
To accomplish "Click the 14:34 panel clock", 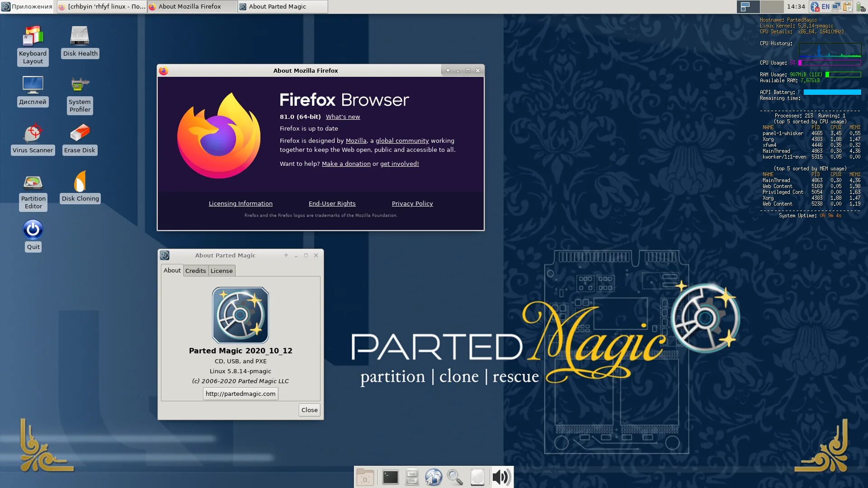I will (796, 6).
